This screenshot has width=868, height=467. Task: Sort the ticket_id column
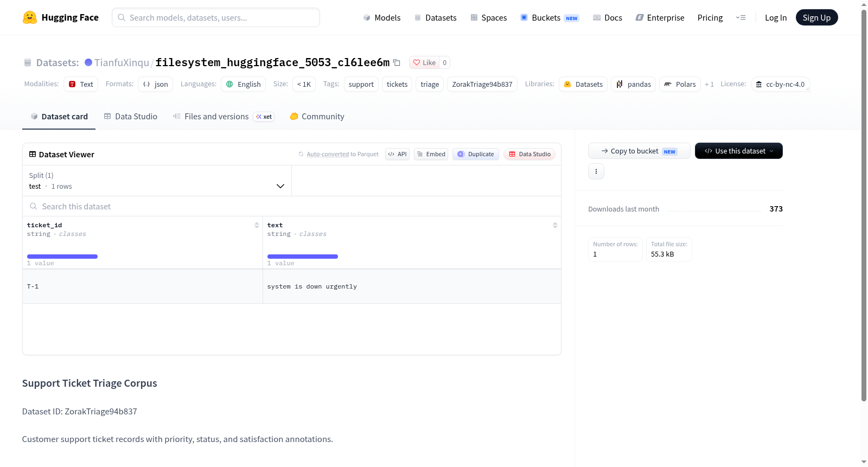257,225
